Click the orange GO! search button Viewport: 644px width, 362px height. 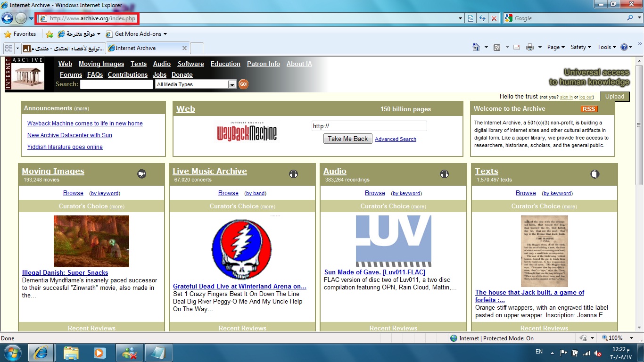tap(243, 84)
